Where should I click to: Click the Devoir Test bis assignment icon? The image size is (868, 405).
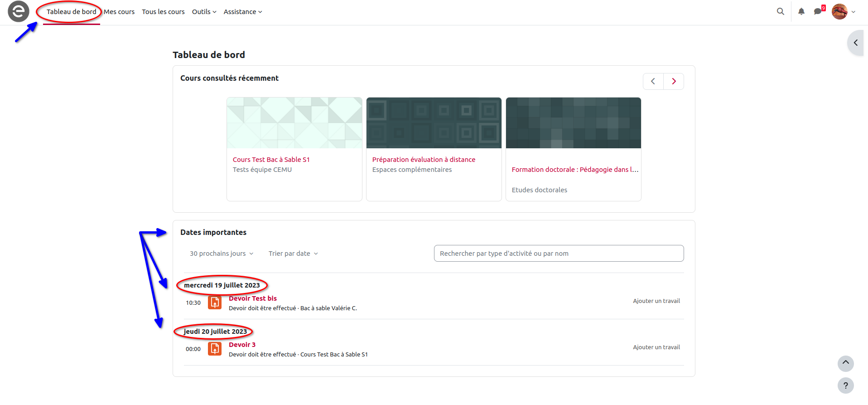[215, 303]
